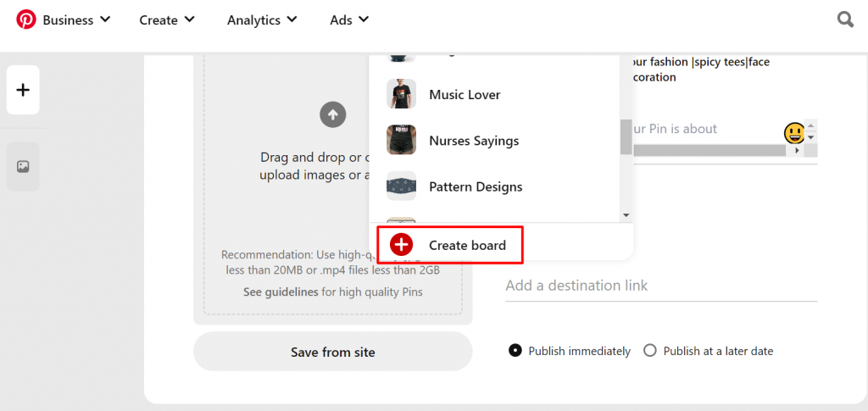
Task: Choose Pattern Designs board from list
Action: (475, 186)
